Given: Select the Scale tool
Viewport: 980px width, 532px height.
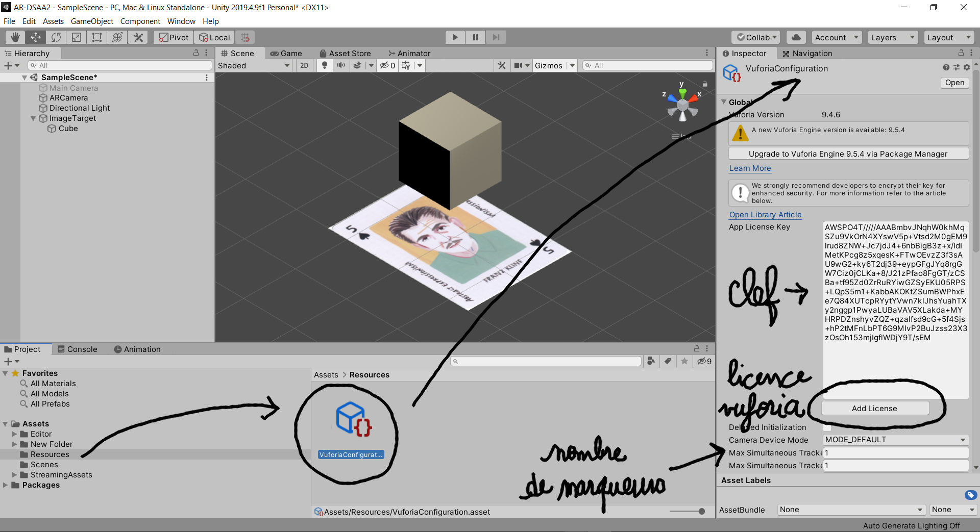Looking at the screenshot, I should 77,37.
